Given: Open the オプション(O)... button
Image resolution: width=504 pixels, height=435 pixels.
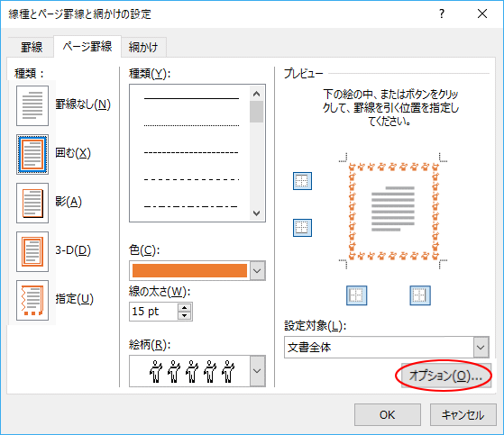Looking at the screenshot, I should tap(446, 376).
